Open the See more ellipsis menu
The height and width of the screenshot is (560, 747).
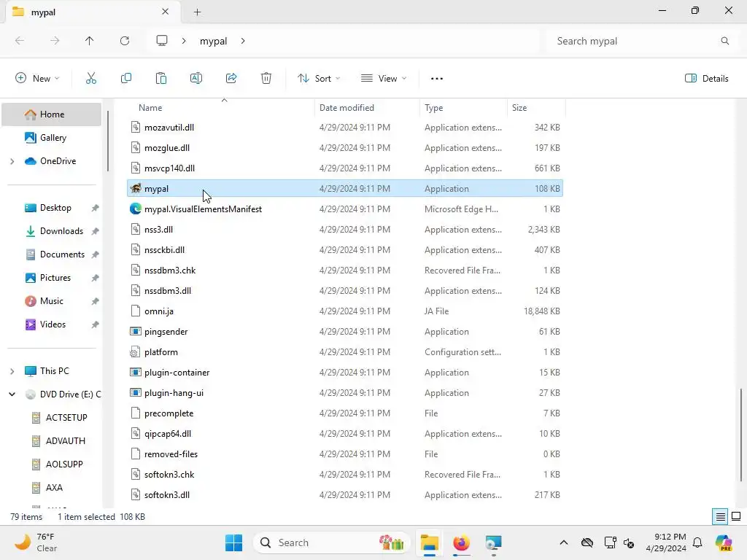point(437,79)
